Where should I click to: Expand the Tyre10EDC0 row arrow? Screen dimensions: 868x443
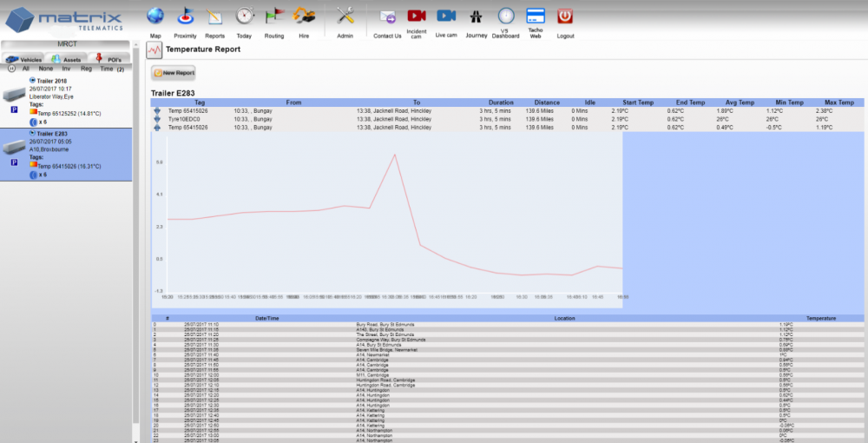coord(157,119)
